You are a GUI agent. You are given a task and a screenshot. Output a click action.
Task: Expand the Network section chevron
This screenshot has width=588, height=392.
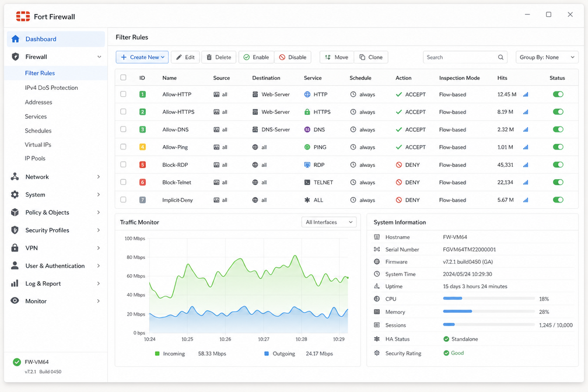click(99, 177)
